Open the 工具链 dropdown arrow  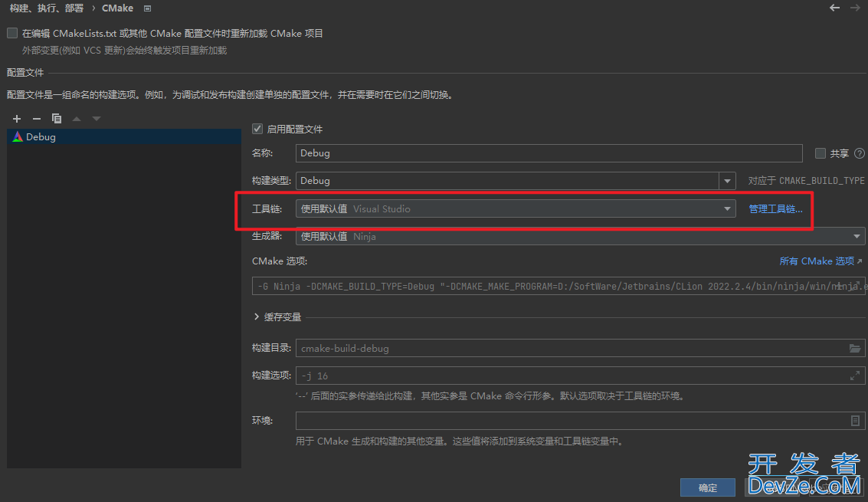tap(727, 209)
